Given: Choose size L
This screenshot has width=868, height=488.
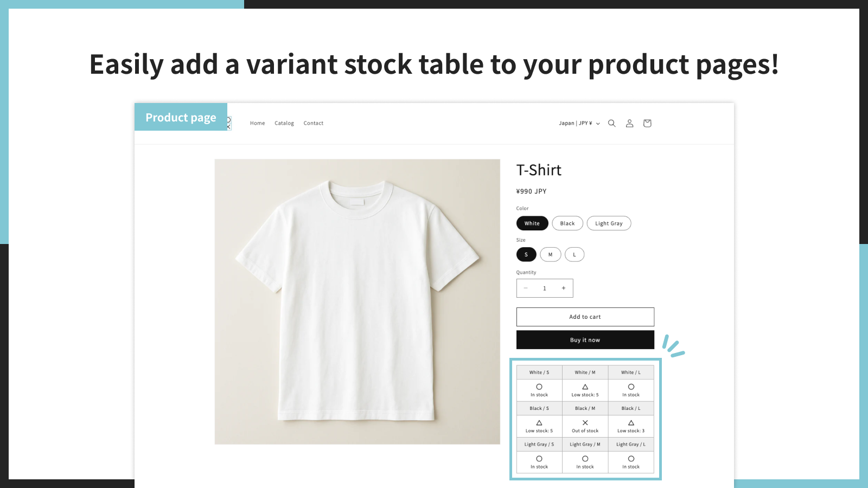Looking at the screenshot, I should coord(575,254).
